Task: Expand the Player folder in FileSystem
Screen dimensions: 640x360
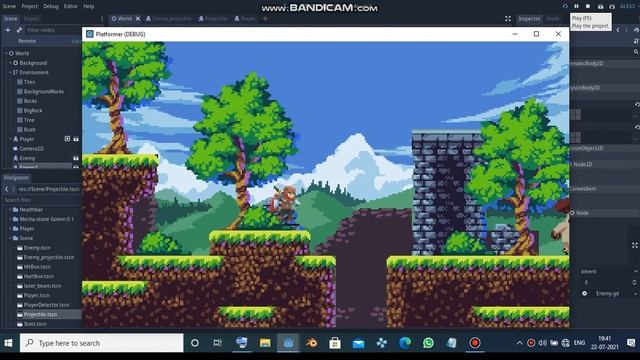Action: (10, 229)
